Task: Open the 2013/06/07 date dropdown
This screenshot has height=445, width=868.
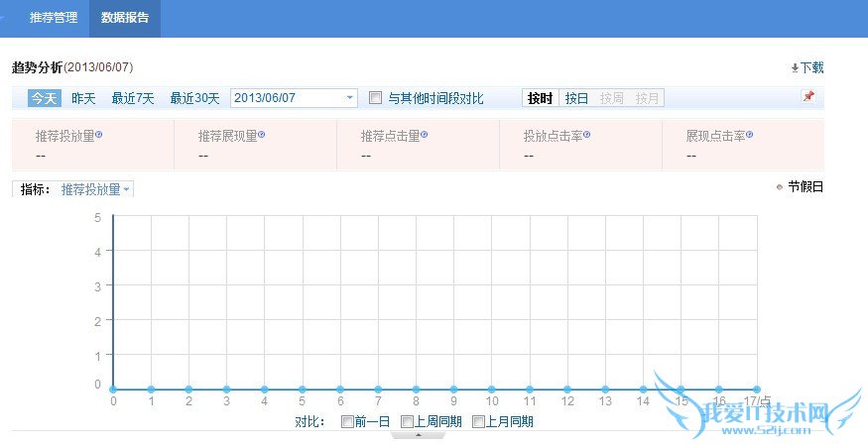Action: coord(294,98)
